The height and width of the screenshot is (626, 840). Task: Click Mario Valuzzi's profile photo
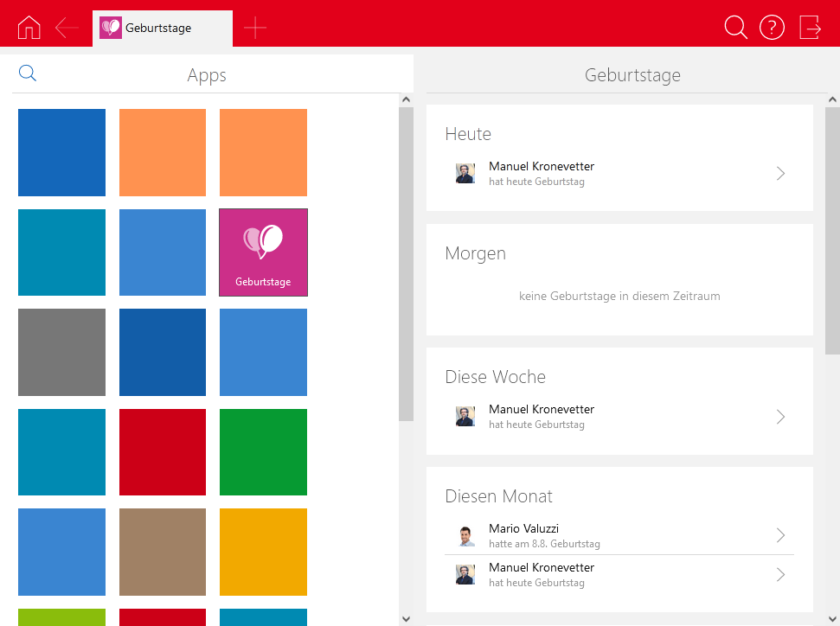[465, 536]
